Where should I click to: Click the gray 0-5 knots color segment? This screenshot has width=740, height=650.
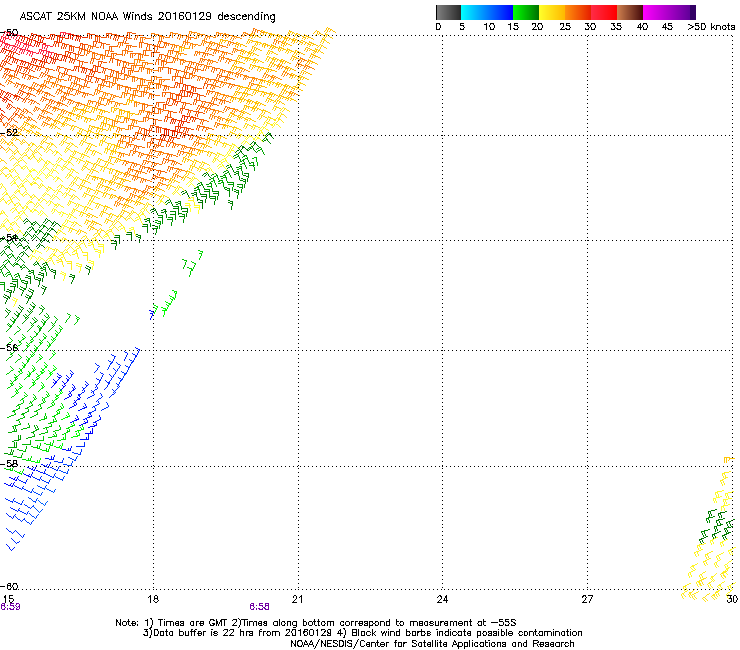click(448, 12)
